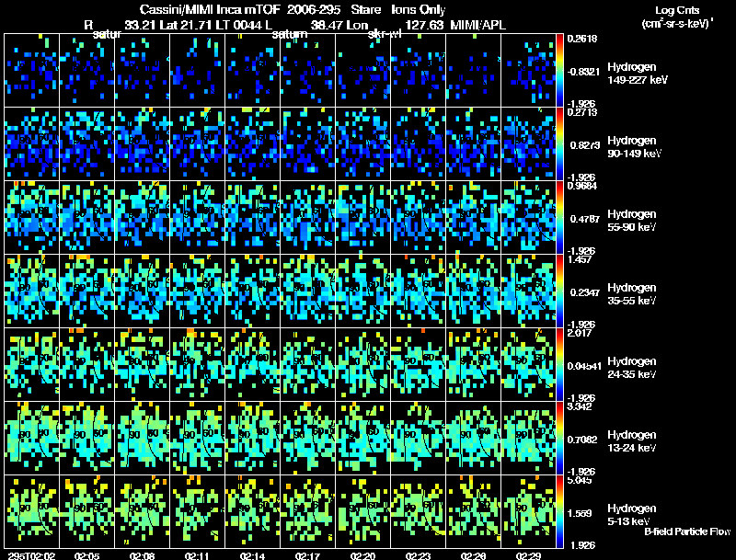
Task: Click the '0.2713' color bar value
Action: point(582,112)
